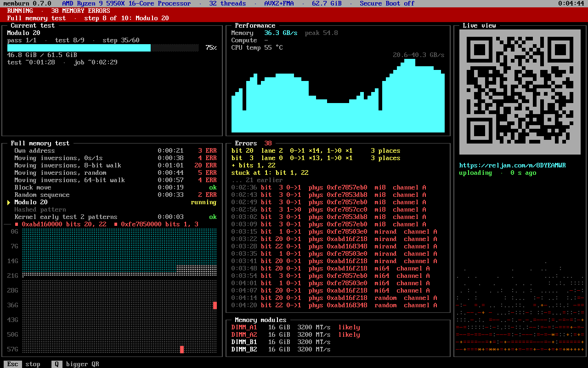Click the memory throughput graph in Performance
Screen dimensions: 588x368
338,96
